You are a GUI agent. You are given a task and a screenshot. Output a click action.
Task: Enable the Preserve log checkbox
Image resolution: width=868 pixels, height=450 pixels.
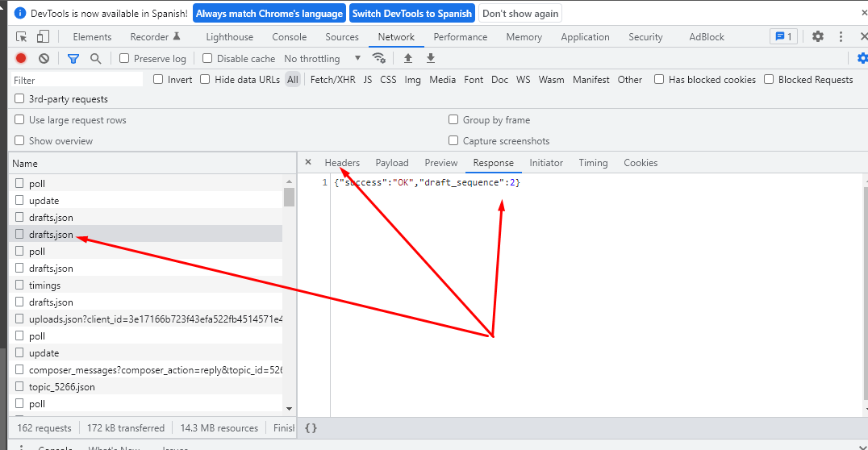124,58
